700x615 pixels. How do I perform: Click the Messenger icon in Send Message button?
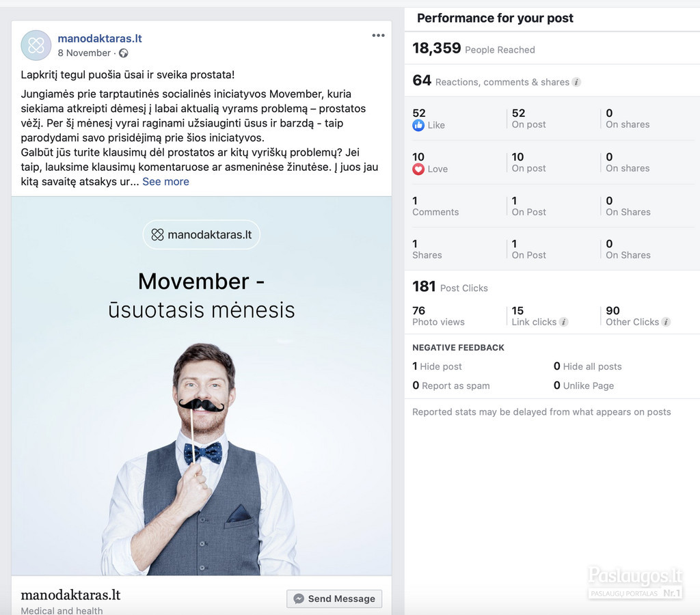click(x=299, y=599)
